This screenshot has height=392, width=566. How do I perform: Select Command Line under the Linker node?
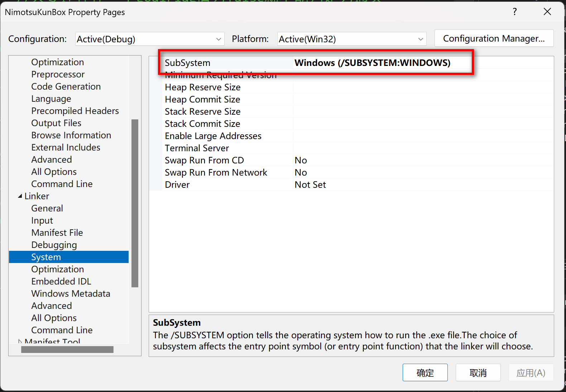tap(62, 330)
